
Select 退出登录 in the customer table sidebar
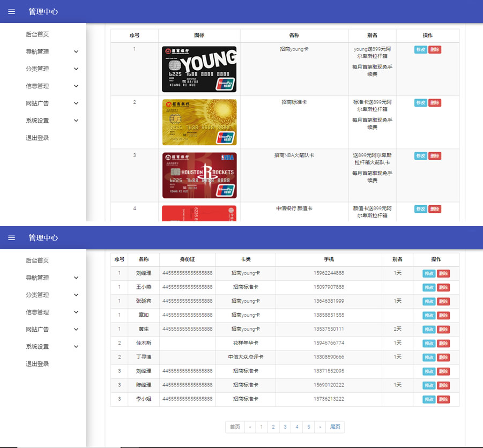tap(38, 364)
